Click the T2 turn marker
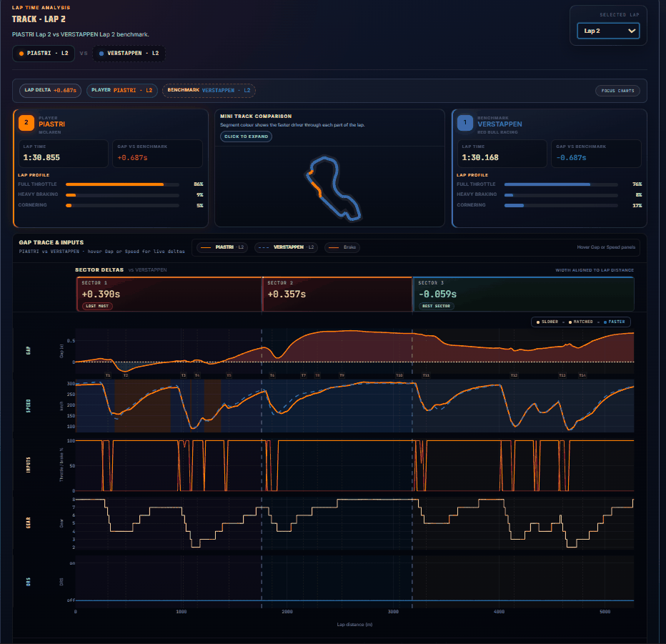The width and height of the screenshot is (666, 644). pos(126,375)
